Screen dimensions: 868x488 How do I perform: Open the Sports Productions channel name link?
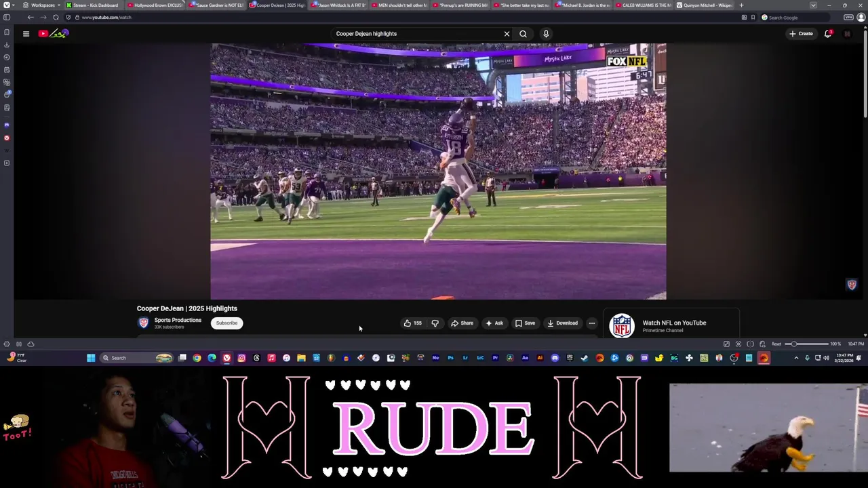(x=178, y=320)
